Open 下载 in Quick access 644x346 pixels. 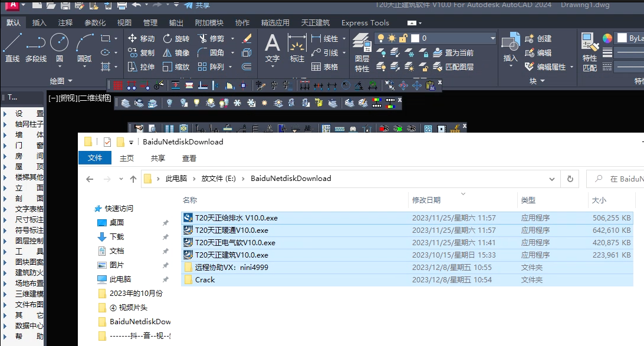click(x=117, y=237)
